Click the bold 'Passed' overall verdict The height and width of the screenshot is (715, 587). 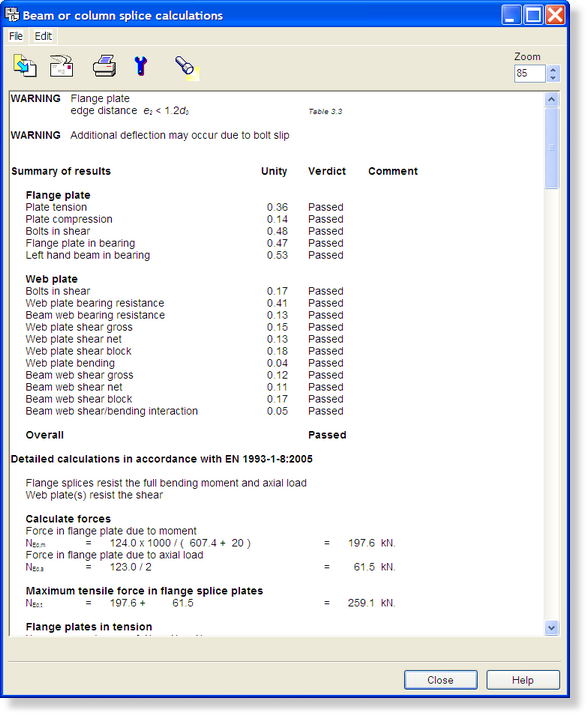pos(327,435)
